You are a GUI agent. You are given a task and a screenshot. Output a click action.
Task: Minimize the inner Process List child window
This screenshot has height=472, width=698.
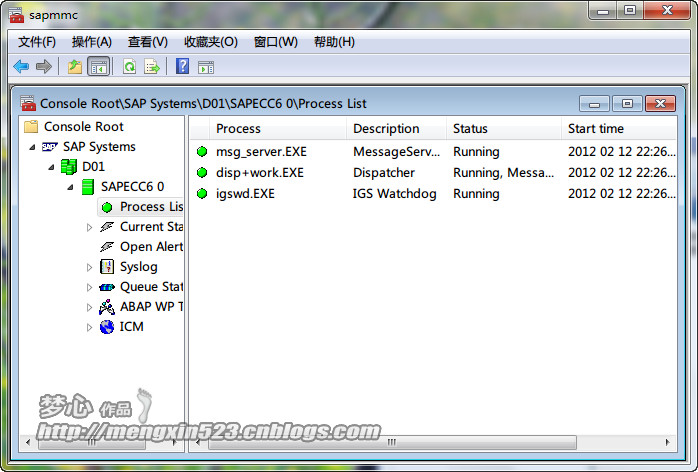594,104
